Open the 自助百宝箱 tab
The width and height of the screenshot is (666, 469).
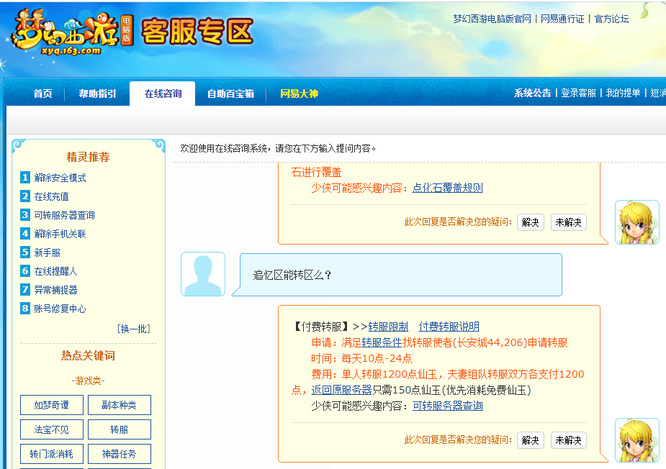pos(231,93)
